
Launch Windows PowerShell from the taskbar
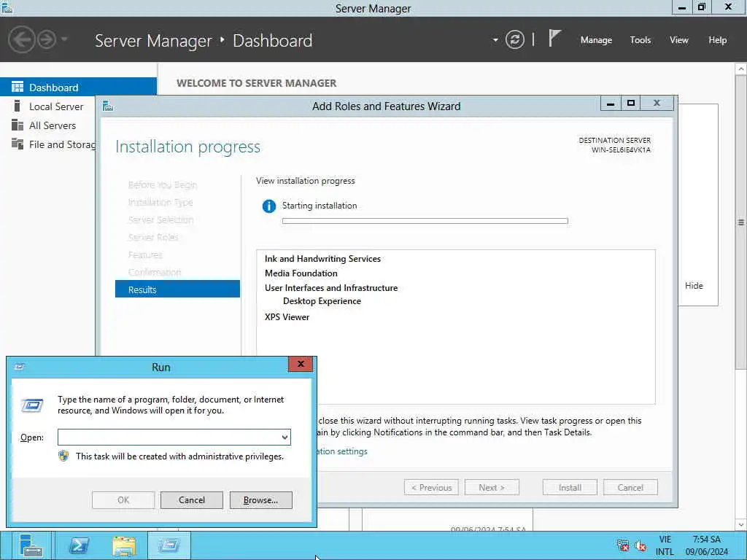click(79, 545)
